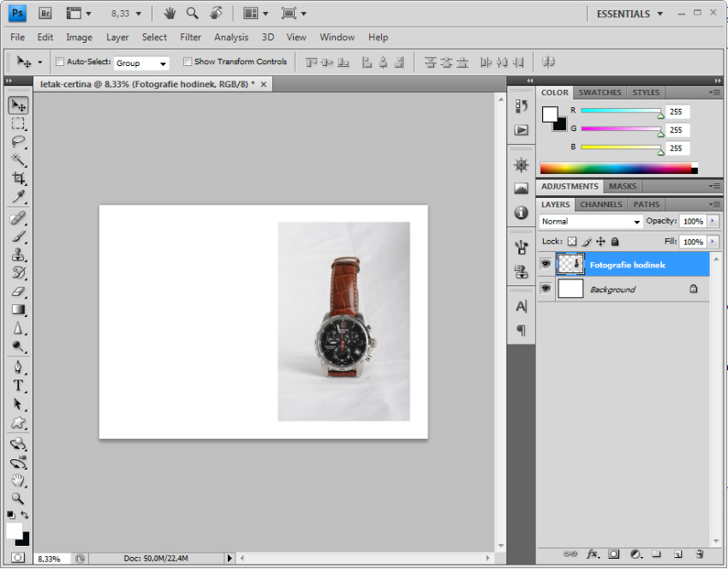Switch to the Channels tab
Viewport: 728px width, 569px height.
click(x=600, y=205)
